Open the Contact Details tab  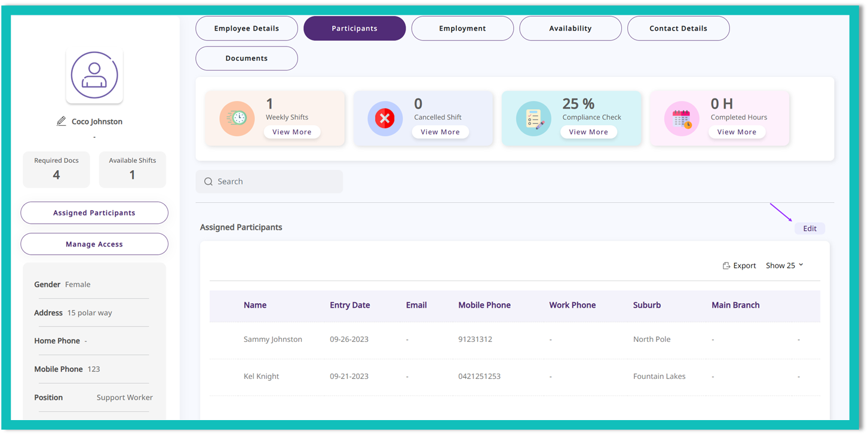click(x=678, y=29)
